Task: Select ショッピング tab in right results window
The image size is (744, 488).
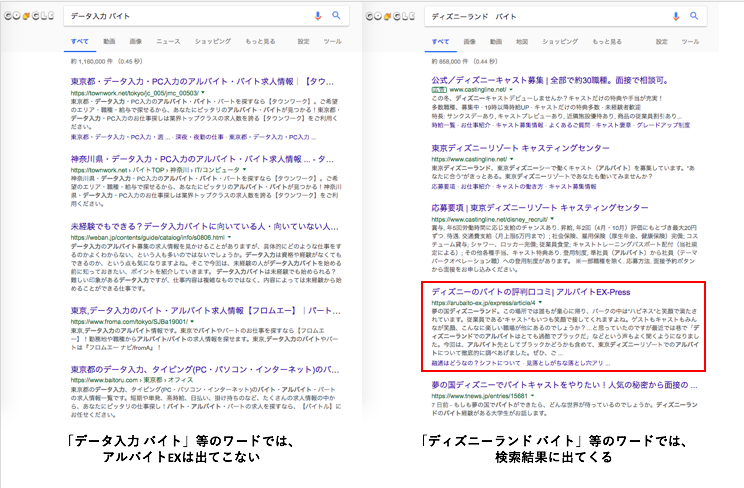Action: [x=560, y=42]
